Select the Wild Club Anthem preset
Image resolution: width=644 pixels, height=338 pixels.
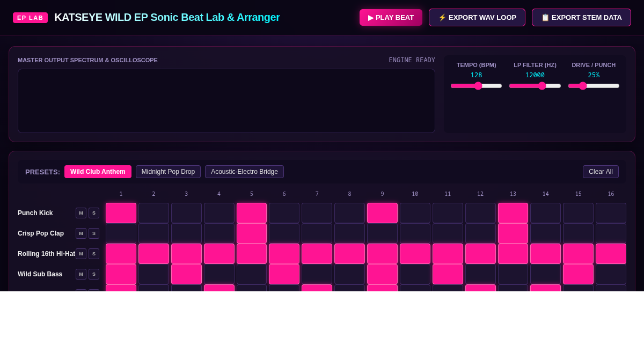pyautogui.click(x=98, y=172)
